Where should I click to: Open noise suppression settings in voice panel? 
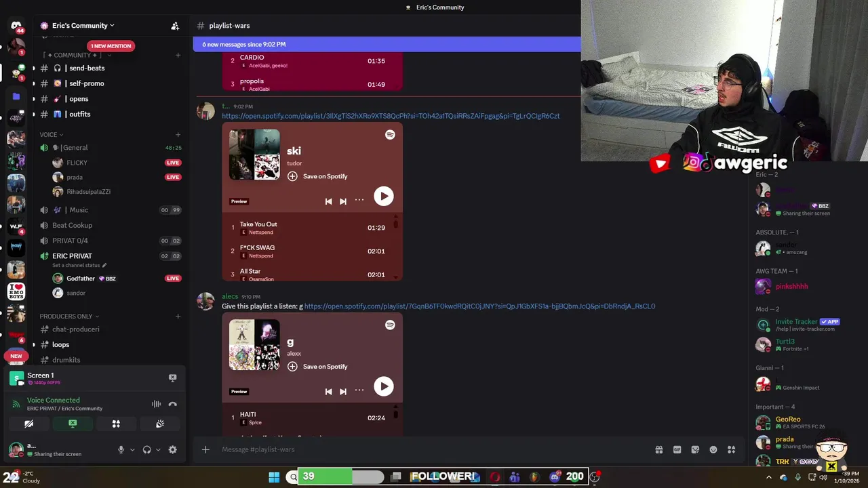[x=156, y=404]
